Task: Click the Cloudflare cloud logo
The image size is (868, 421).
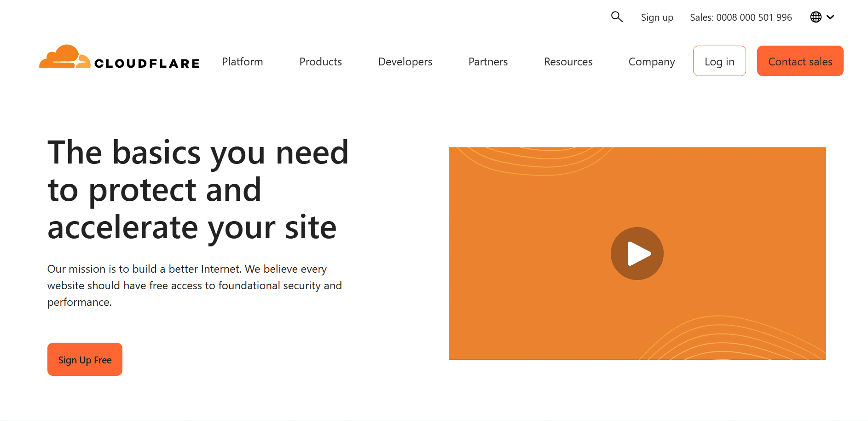Action: tap(65, 58)
